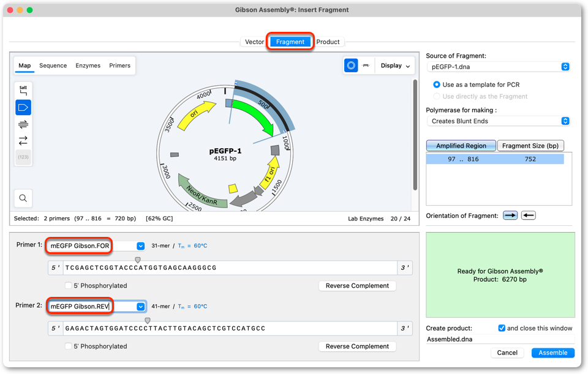
Task: Check 5' Phosphorylated for Primer 2
Action: point(68,346)
